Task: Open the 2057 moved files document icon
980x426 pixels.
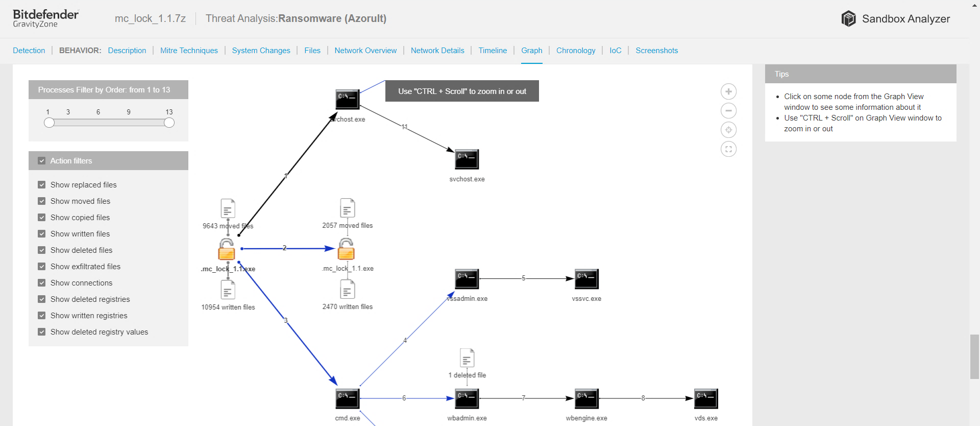Action: (x=348, y=208)
